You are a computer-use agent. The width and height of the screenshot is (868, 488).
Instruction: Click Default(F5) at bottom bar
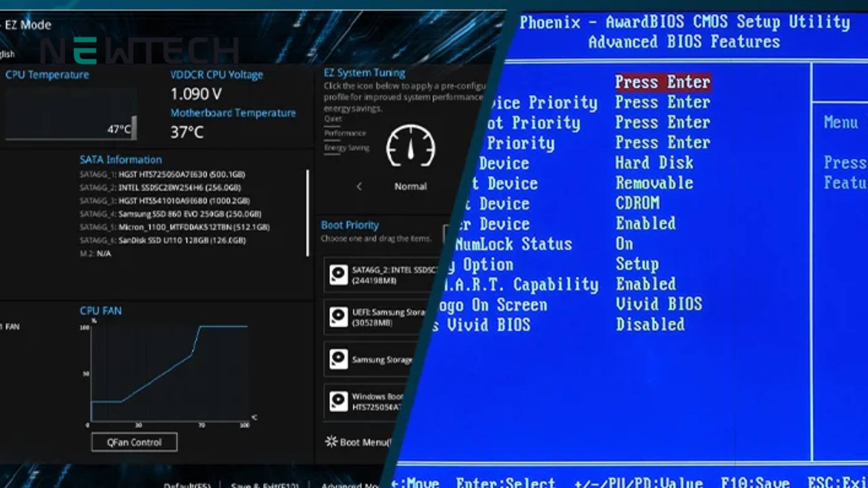pos(187,485)
